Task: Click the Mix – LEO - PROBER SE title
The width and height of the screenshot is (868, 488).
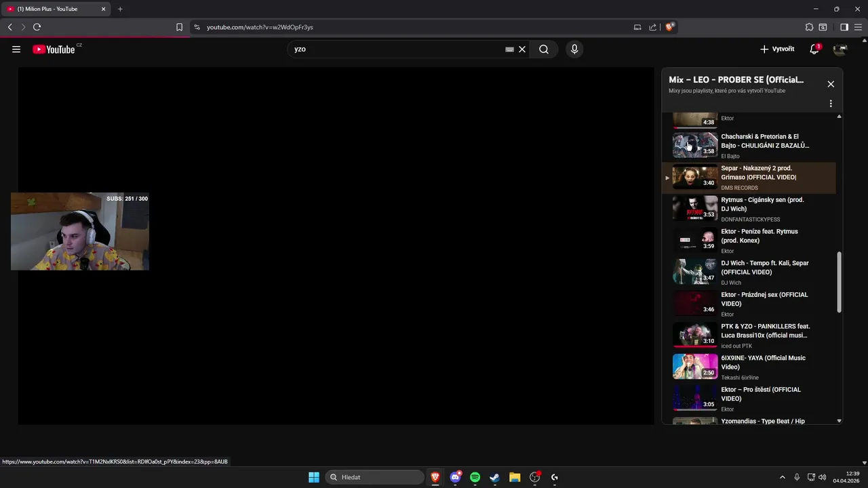Action: 736,79
